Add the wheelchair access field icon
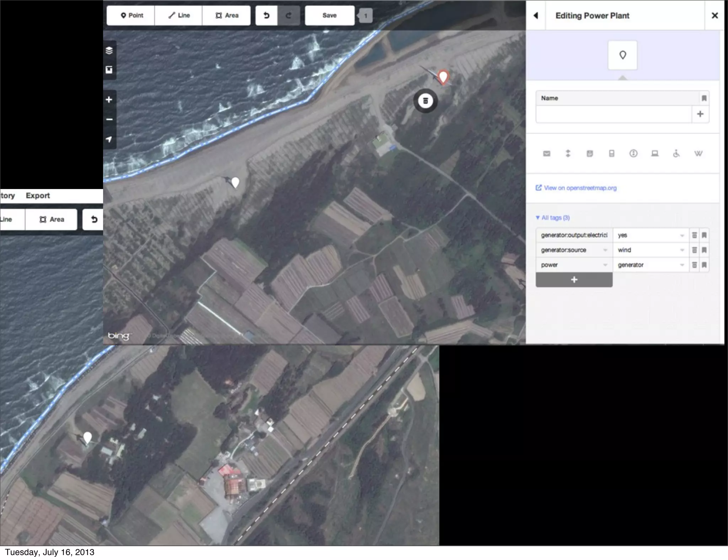This screenshot has height=560, width=728. [x=676, y=154]
